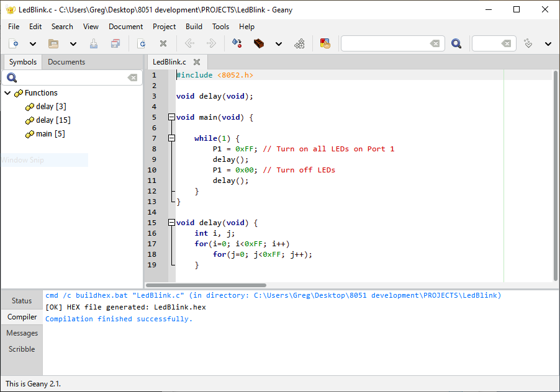
Task: Select the Functions tree group
Action: 41,93
